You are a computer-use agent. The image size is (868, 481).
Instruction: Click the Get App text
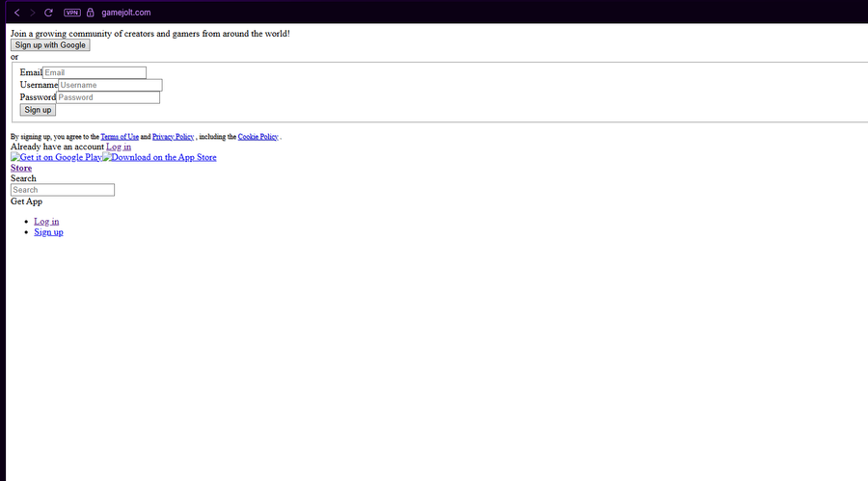tap(27, 201)
